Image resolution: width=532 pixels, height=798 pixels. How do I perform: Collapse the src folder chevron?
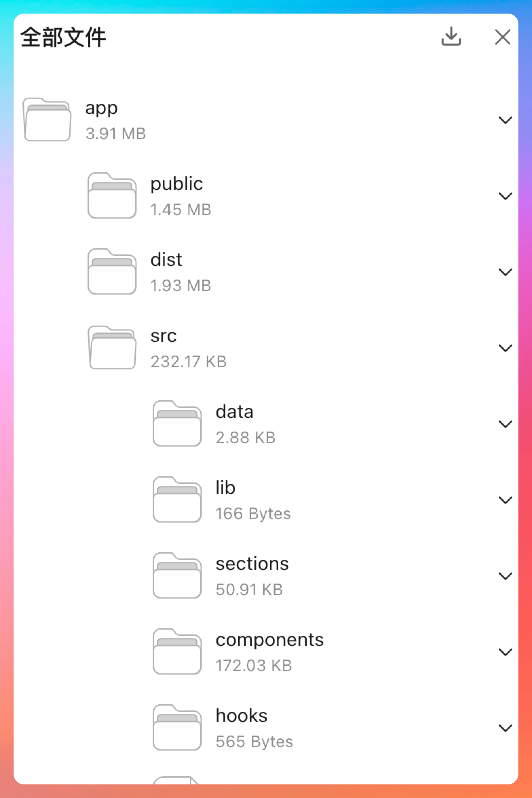505,348
